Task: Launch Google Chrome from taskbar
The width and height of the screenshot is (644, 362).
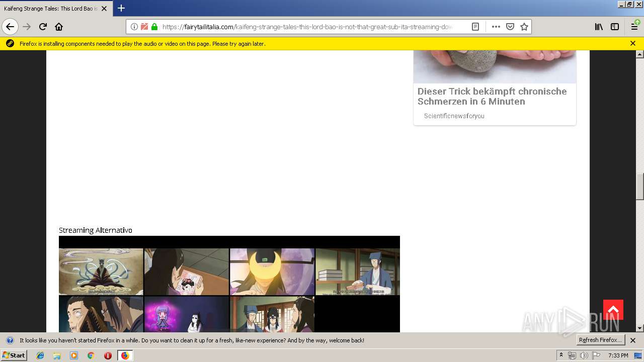Action: point(91,355)
